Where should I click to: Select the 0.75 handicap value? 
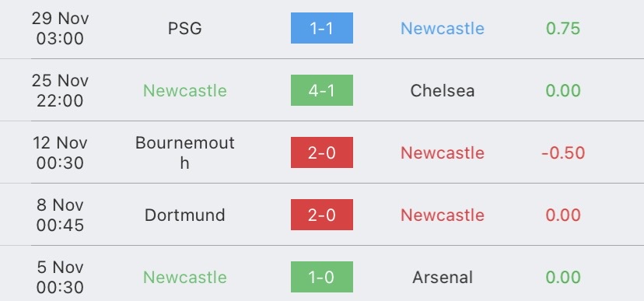pyautogui.click(x=563, y=28)
